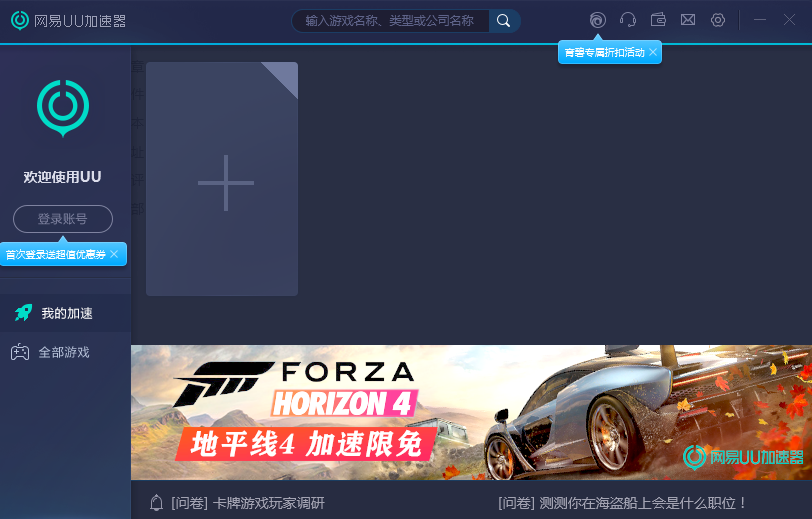Image resolution: width=812 pixels, height=519 pixels.
Task: Minimize the UU accelerator window
Action: click(x=760, y=20)
